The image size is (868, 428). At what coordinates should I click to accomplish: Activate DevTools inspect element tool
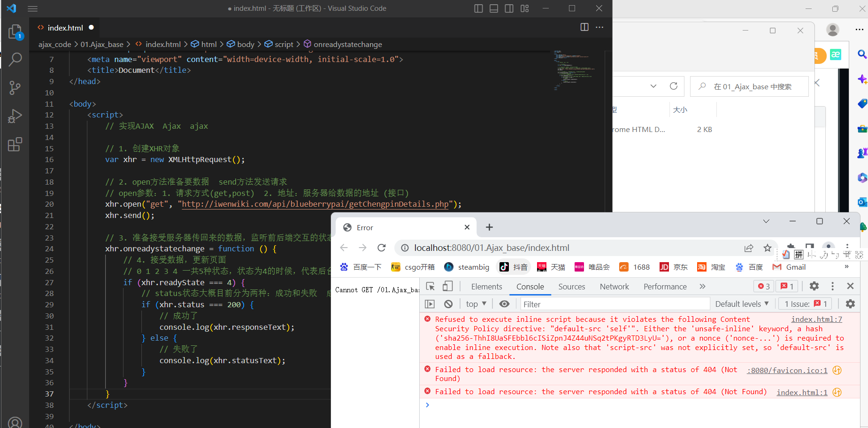[x=430, y=286]
